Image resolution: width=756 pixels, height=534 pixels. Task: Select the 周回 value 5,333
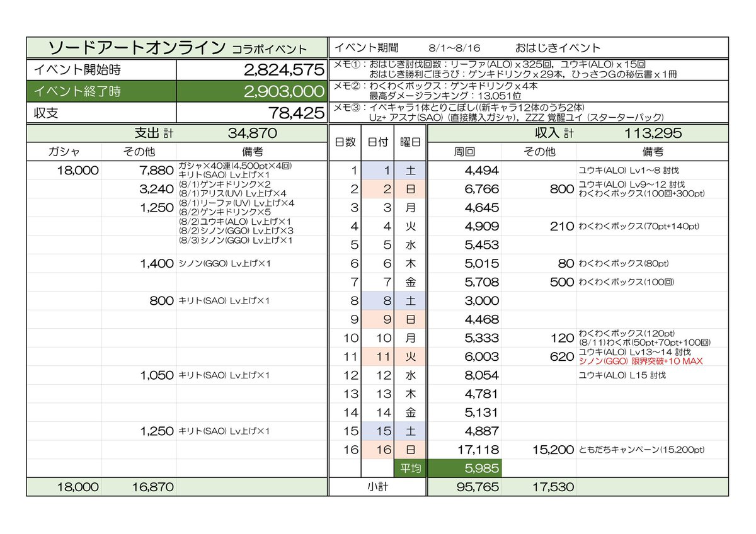point(481,338)
